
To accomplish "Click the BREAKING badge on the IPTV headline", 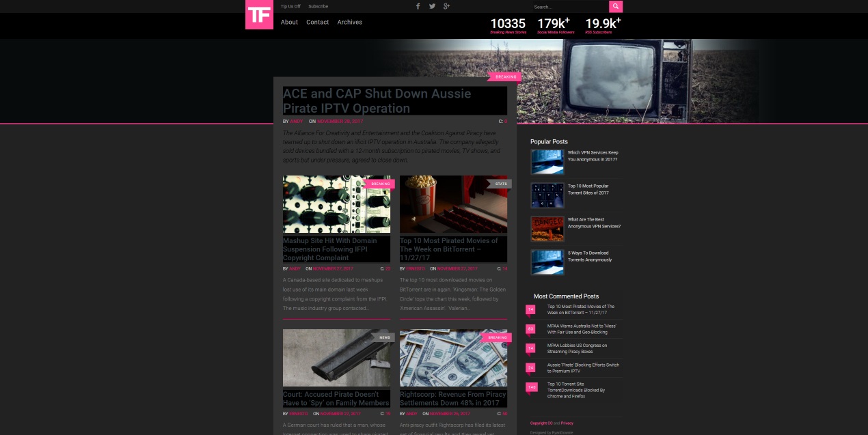I will tap(505, 76).
